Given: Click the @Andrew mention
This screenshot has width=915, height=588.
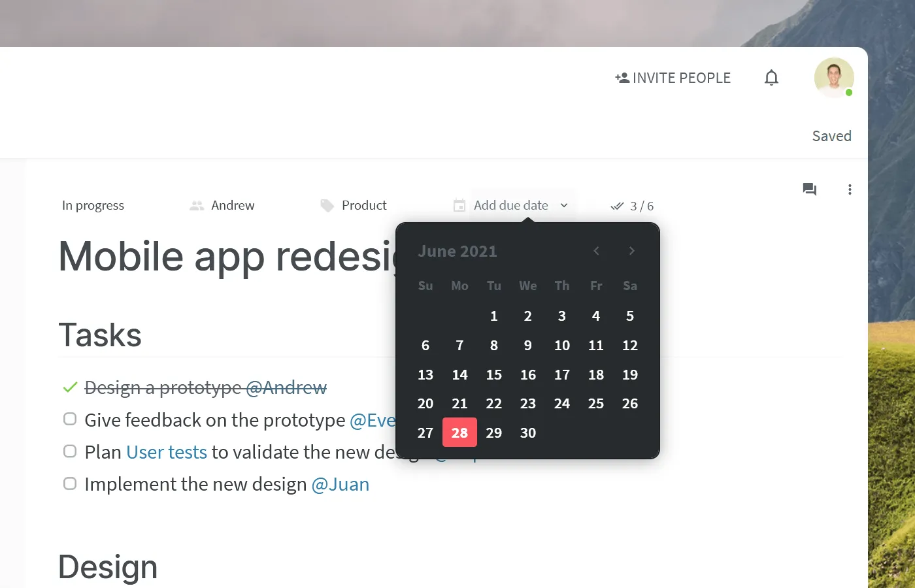Looking at the screenshot, I should click(x=286, y=387).
